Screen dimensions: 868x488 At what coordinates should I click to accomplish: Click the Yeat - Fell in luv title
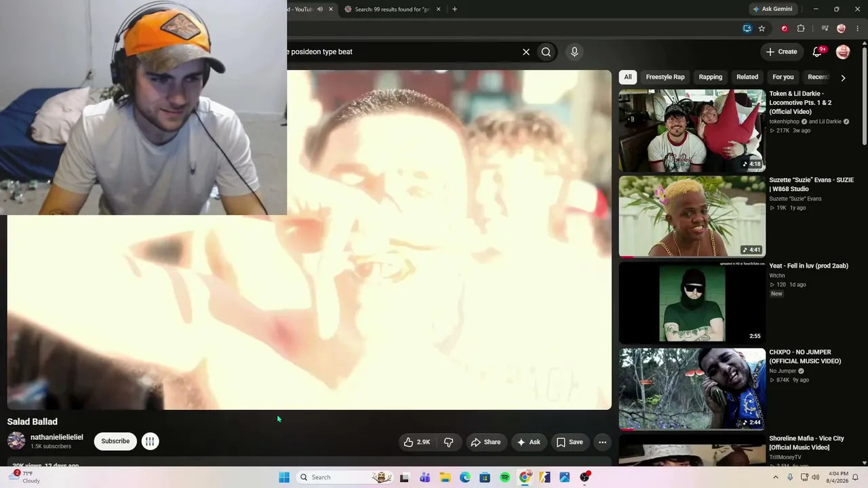click(808, 266)
